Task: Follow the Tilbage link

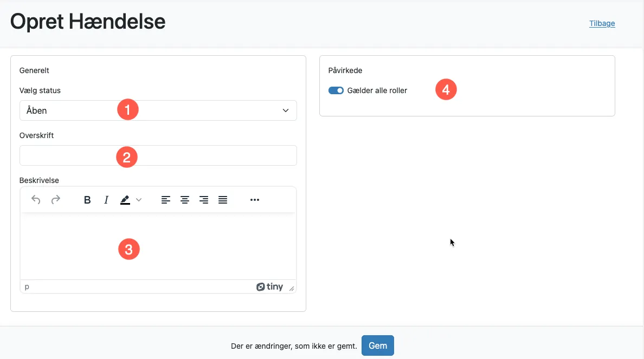Action: click(602, 24)
